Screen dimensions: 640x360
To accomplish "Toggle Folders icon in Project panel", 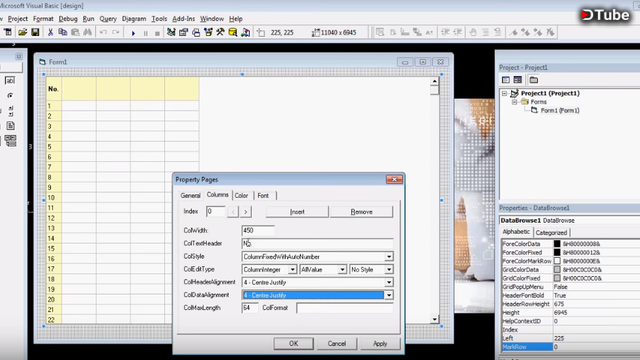I will (533, 80).
